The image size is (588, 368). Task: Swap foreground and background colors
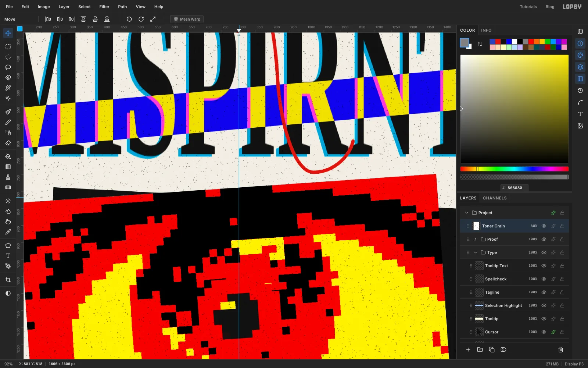click(480, 44)
